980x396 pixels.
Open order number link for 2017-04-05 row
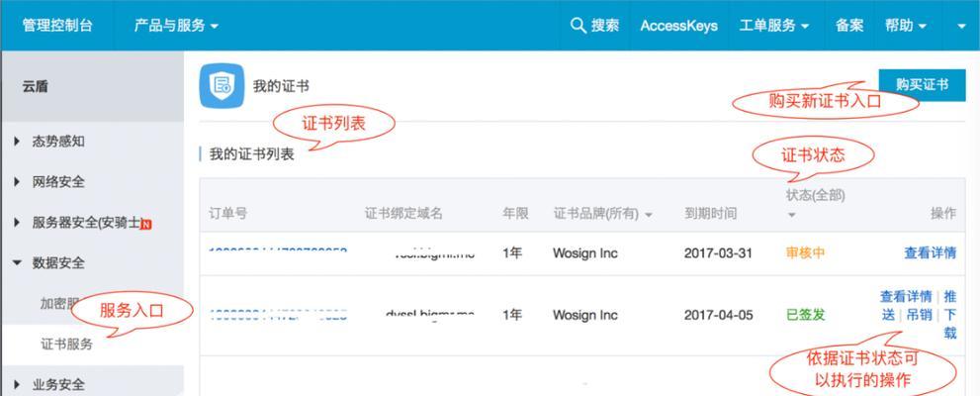click(x=278, y=313)
